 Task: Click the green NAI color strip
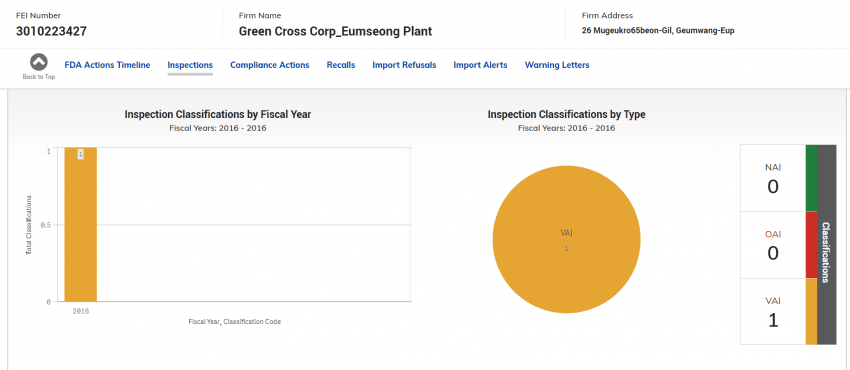click(x=811, y=178)
